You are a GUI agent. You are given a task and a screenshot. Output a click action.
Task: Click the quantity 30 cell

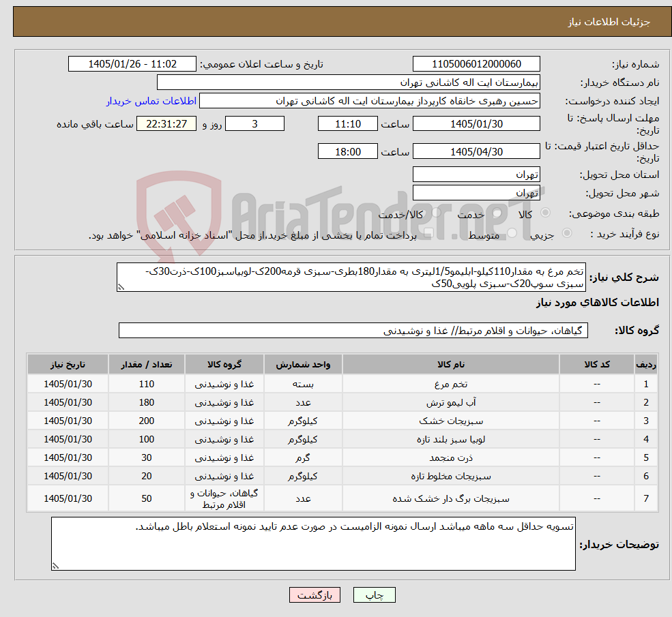click(147, 457)
